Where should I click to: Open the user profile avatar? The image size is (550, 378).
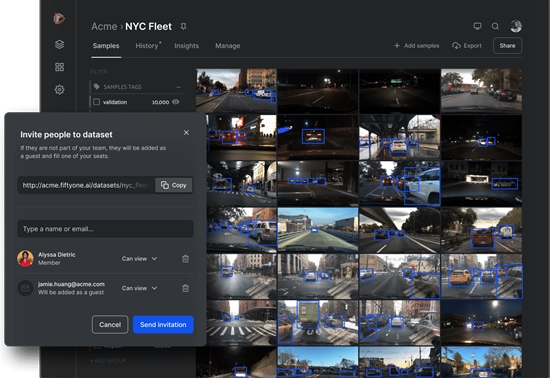coord(516,26)
